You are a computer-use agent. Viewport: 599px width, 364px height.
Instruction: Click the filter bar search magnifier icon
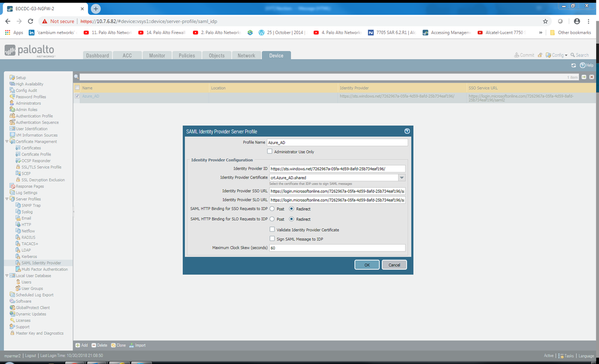[x=76, y=77]
